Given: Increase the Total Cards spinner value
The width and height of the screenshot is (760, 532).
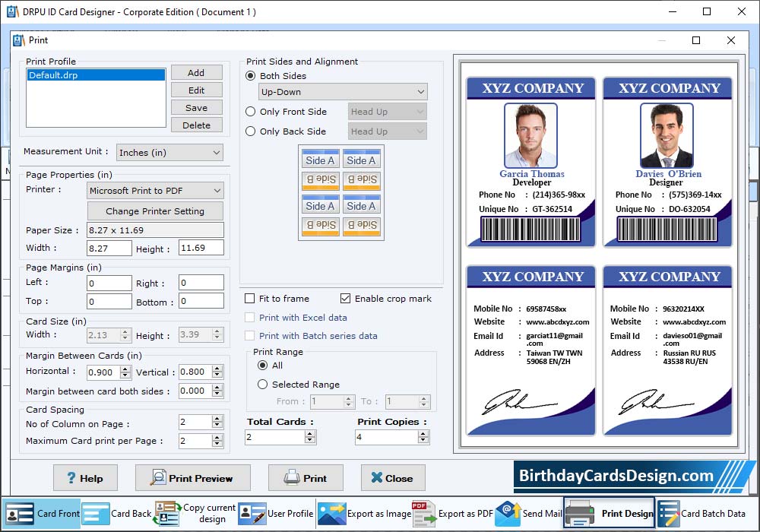Looking at the screenshot, I should tap(310, 434).
